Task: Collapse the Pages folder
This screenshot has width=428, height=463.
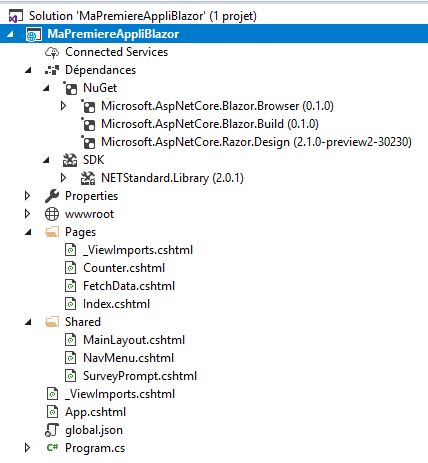Action: point(28,232)
